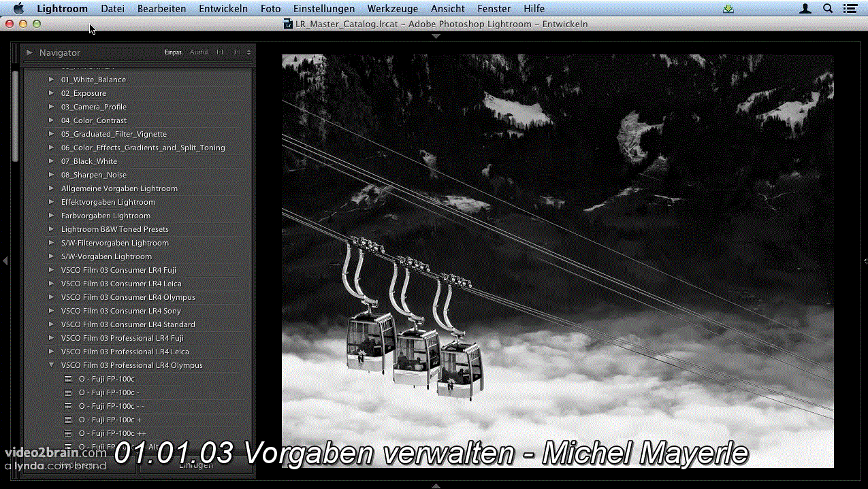Screen dimensions: 868x489
Task: Select VSCO Film 03 Consumer LR4 Standard
Action: tap(128, 324)
